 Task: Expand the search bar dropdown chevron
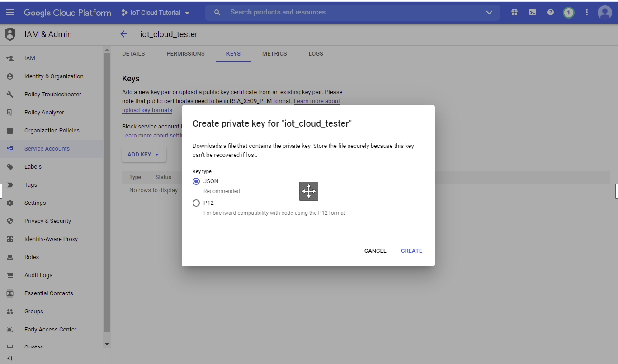tap(489, 13)
